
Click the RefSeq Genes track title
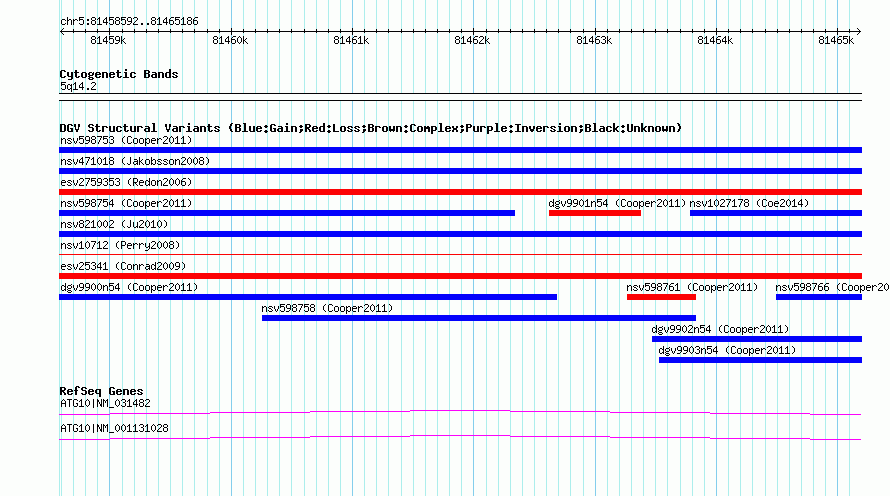click(x=101, y=391)
